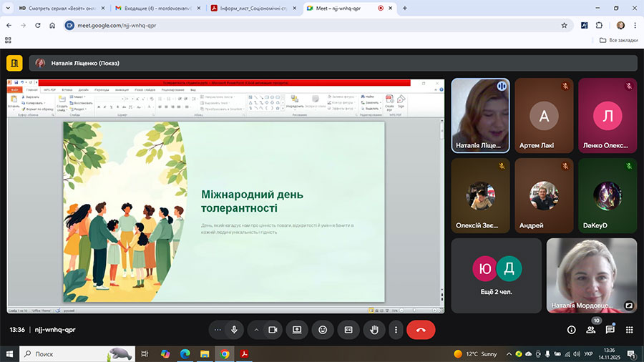This screenshot has width=644, height=362.
Task: Click the present screen button
Action: (297, 330)
